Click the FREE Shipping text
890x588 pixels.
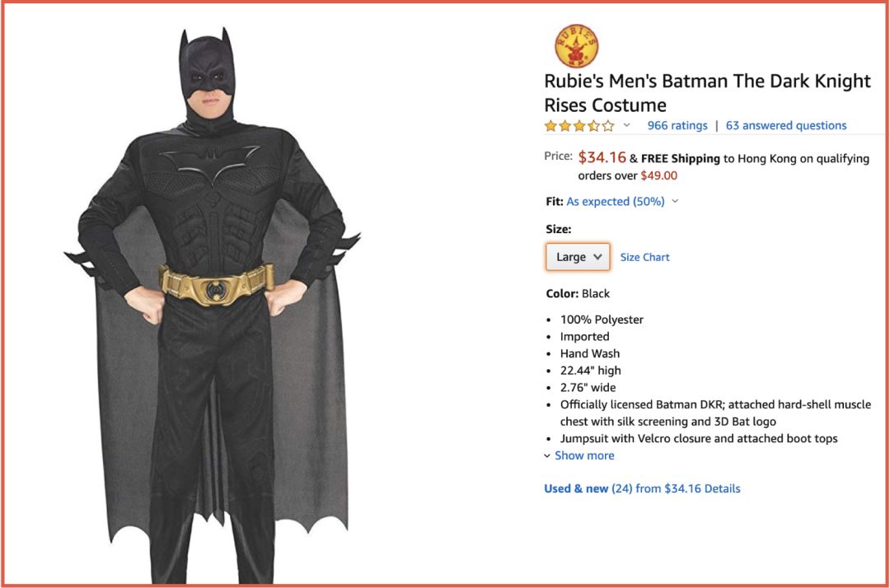point(680,159)
